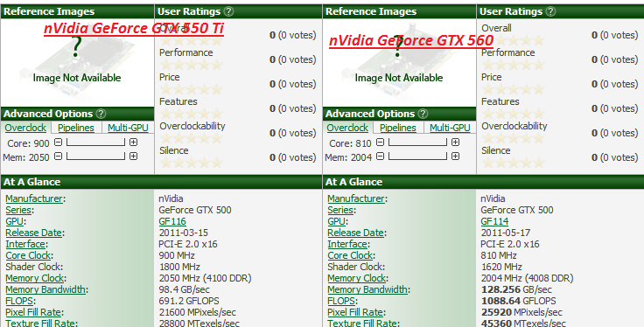Click the plus icon beside Core: 810
Viewport: 644px width, 327px height.
(456, 143)
